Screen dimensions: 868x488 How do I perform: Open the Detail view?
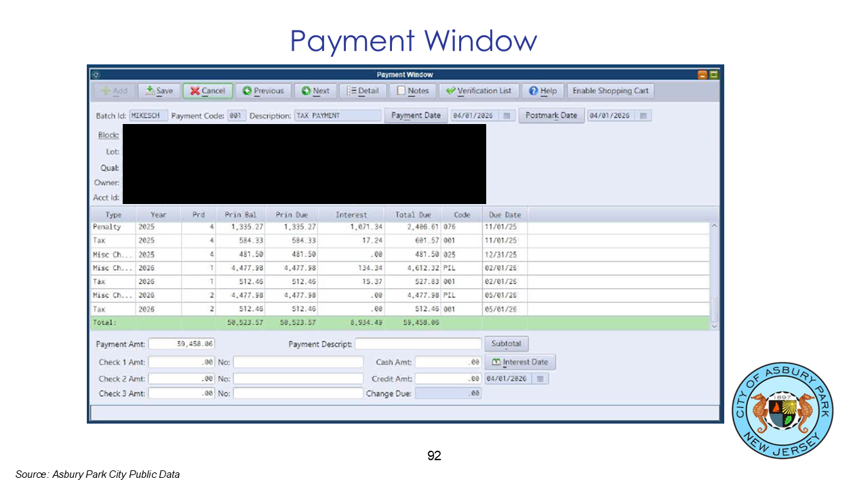coord(362,91)
